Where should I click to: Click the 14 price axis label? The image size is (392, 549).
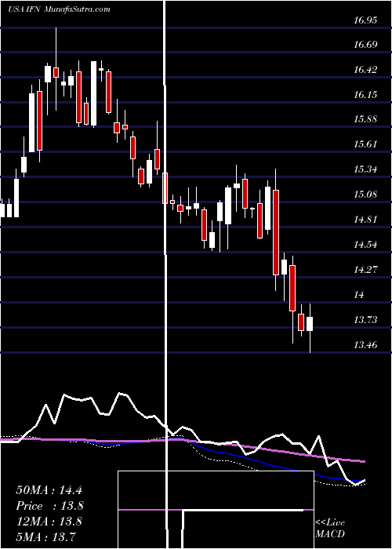pyautogui.click(x=359, y=295)
